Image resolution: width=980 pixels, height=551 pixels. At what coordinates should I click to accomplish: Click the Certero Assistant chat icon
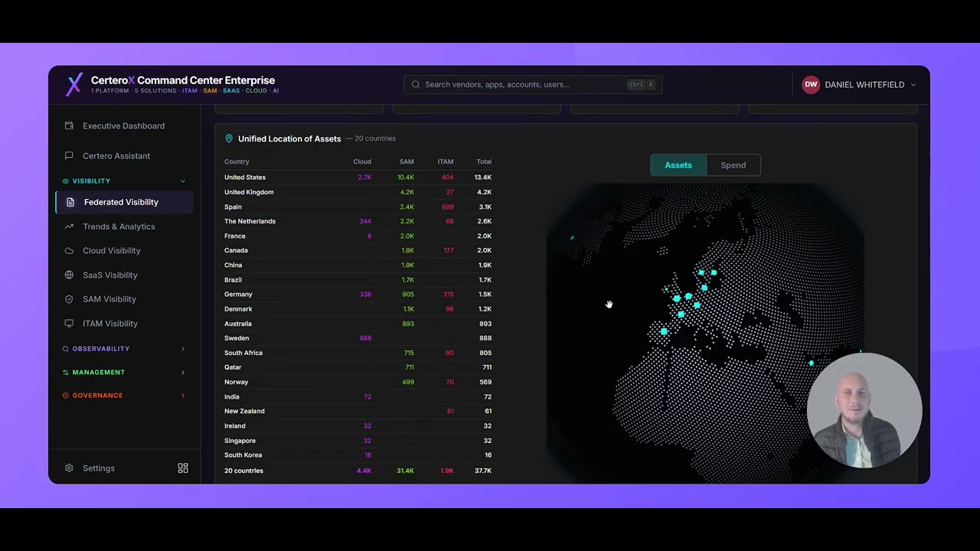(x=69, y=155)
